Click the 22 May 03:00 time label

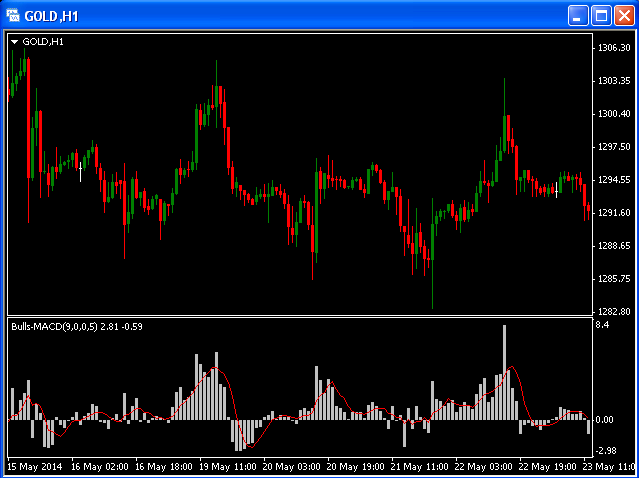[x=484, y=467]
